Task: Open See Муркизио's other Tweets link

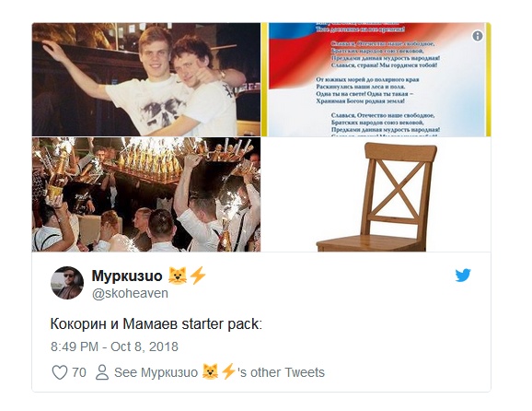Action: (x=219, y=372)
